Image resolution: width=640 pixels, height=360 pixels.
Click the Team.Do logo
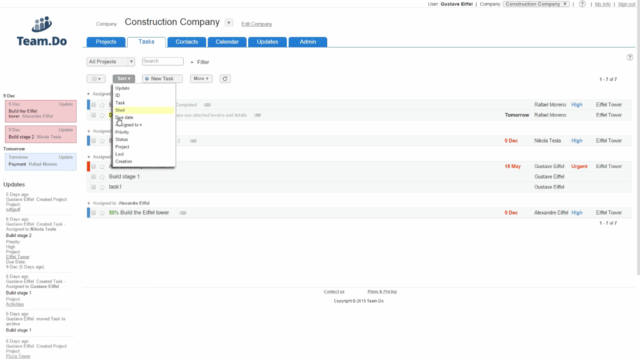[42, 31]
